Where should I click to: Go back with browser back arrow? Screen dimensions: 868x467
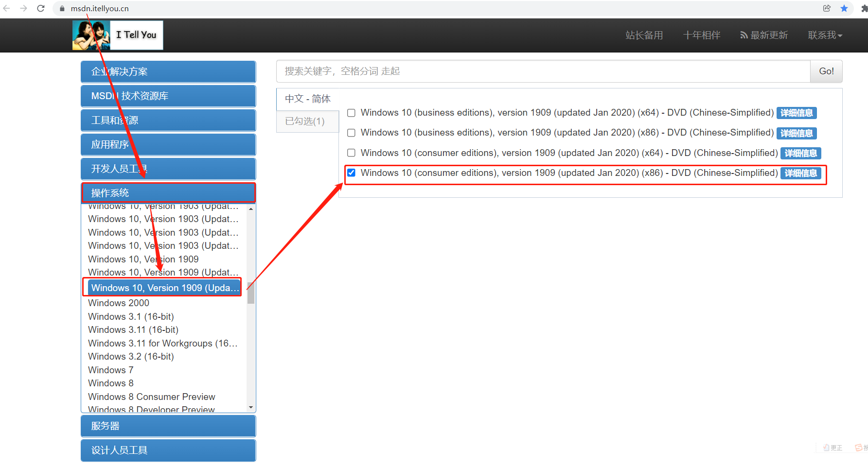coord(7,8)
